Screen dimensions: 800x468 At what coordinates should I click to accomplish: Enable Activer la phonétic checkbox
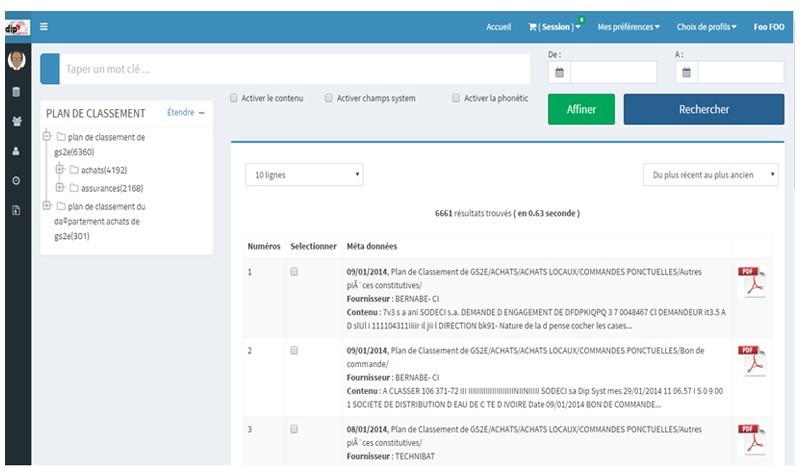(456, 98)
